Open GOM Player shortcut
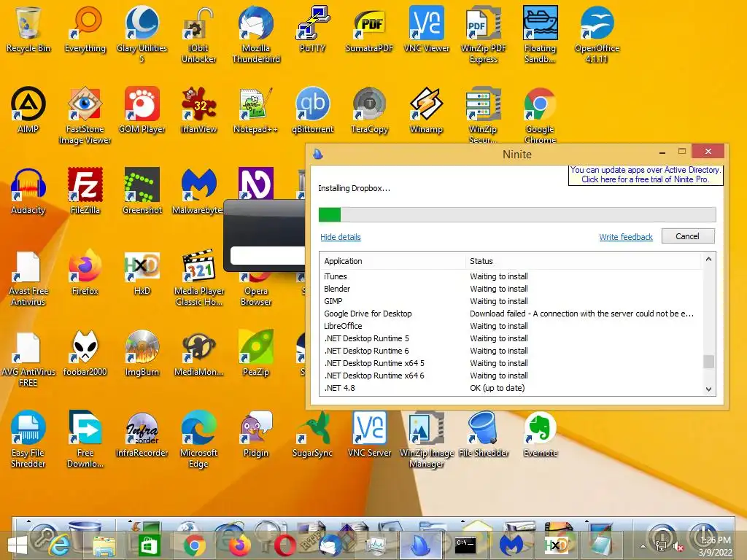Screen dimensions: 747x560 tap(142, 109)
